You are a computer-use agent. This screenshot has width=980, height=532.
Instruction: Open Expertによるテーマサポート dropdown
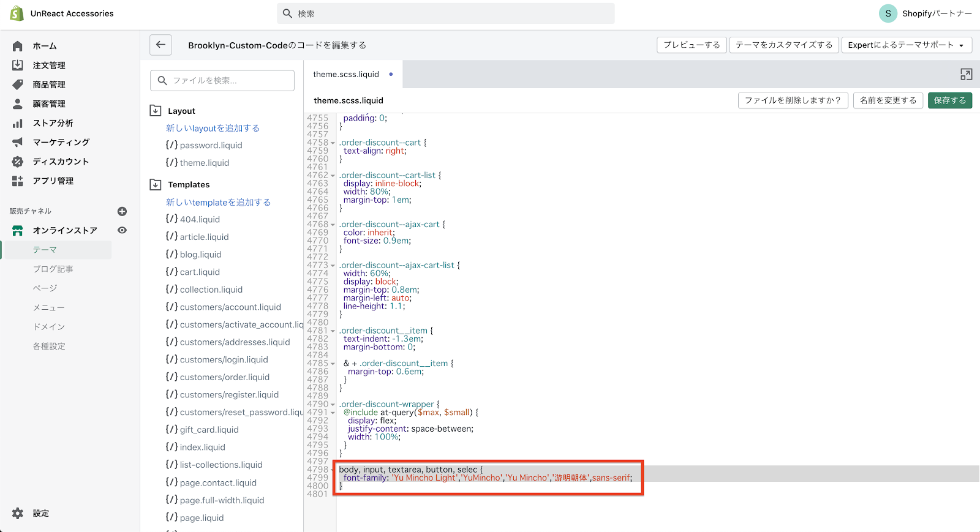click(x=906, y=45)
